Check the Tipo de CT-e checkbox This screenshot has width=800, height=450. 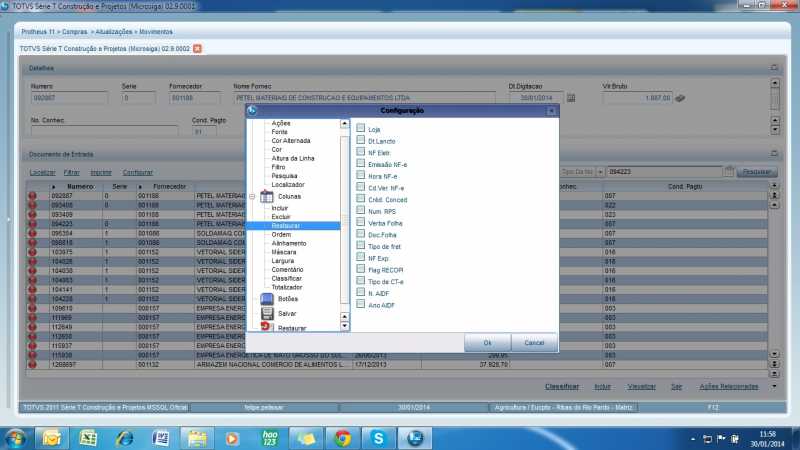coord(361,281)
